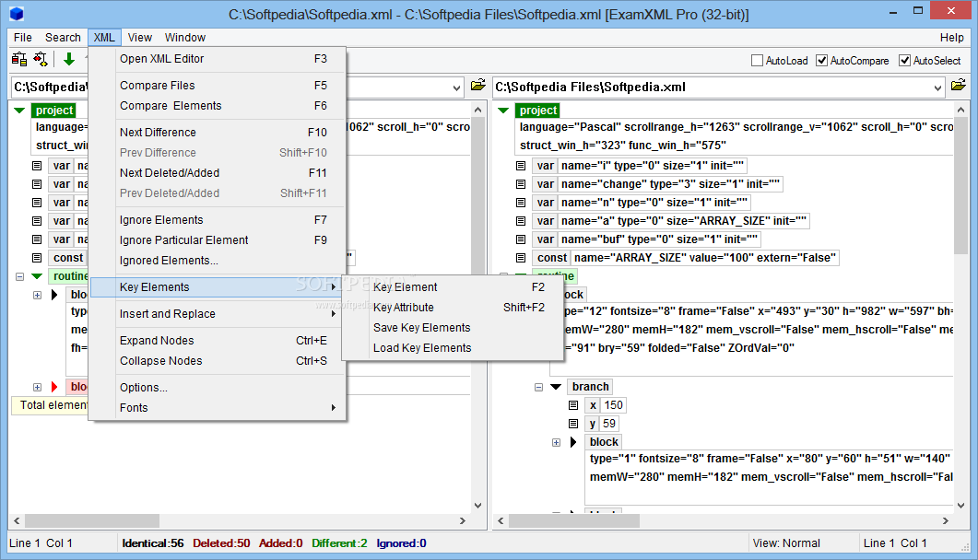The image size is (978, 560).
Task: Click the compare files toolbar icon
Action: [19, 59]
